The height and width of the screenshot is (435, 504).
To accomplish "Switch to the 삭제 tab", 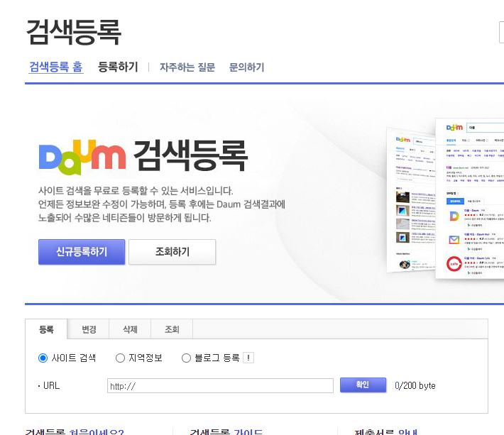I will 130,329.
